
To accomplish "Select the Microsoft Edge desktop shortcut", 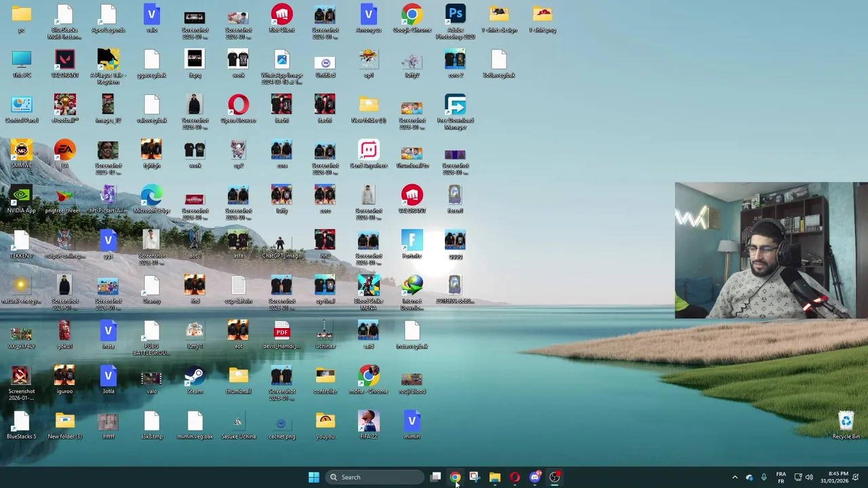I will 151,200.
